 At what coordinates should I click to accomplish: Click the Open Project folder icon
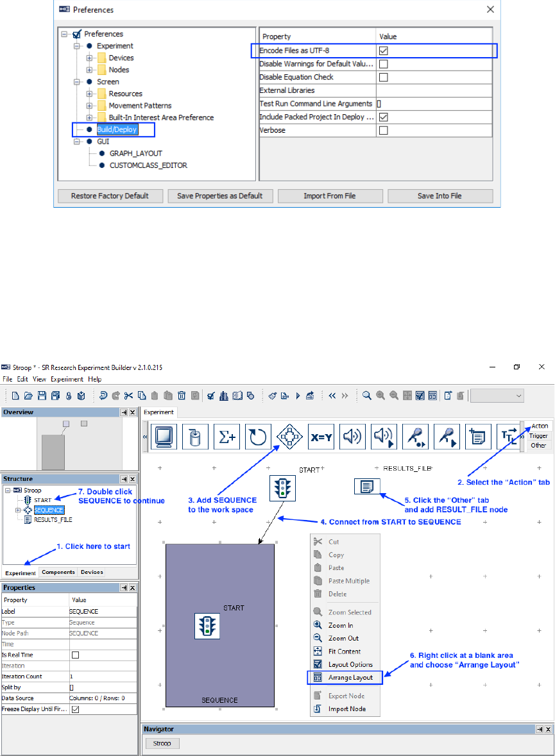[x=28, y=396]
